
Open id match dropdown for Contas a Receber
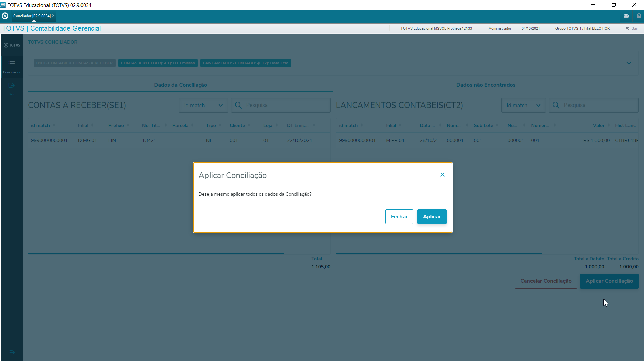[x=203, y=105]
